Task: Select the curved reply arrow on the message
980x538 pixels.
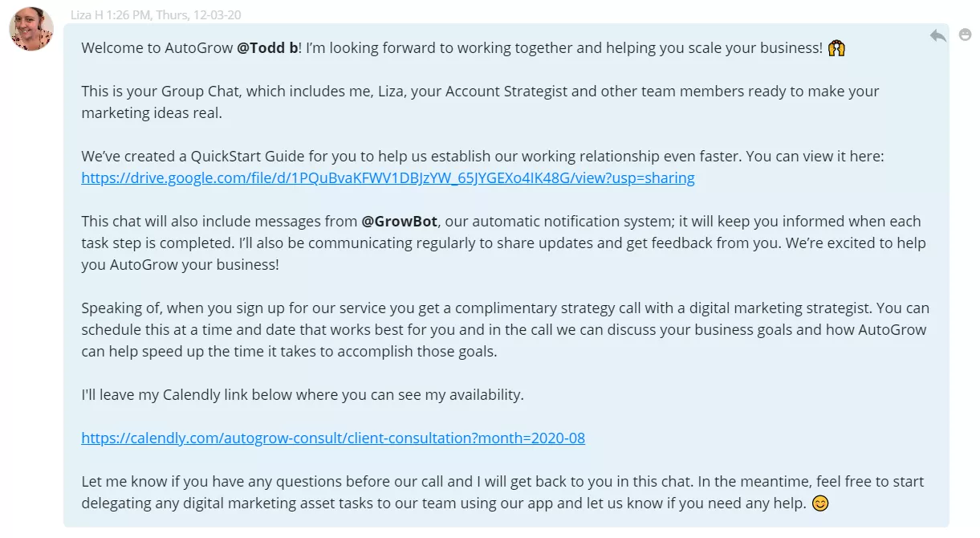Action: click(x=937, y=36)
